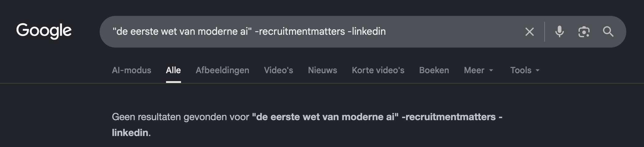Viewport: 644px width, 147px height.
Task: Submit the search with the magnifying glass icon
Action: (x=608, y=32)
